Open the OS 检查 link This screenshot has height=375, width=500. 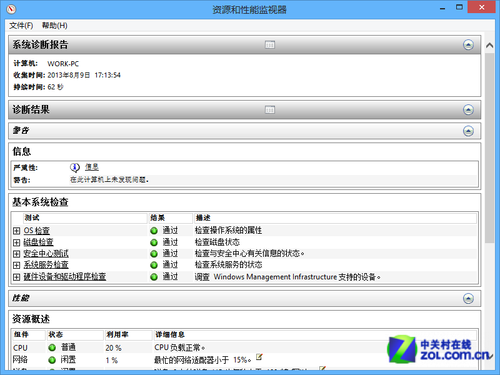[x=37, y=231]
